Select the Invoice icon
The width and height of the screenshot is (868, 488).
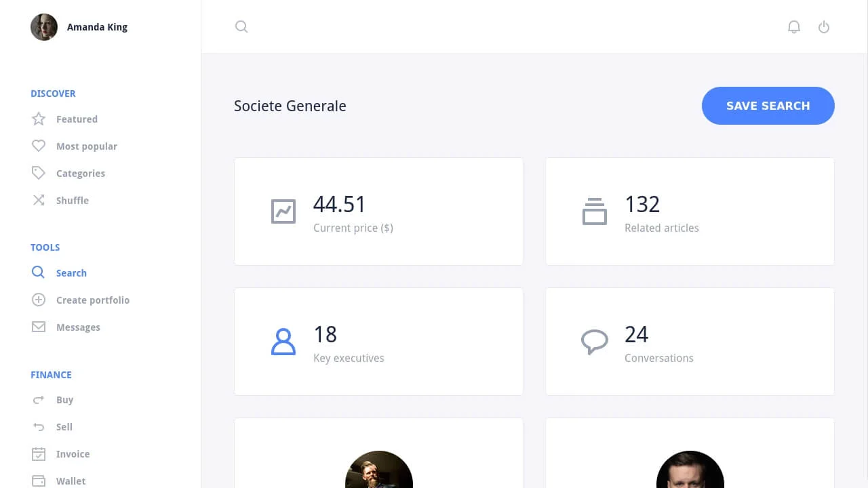click(39, 453)
